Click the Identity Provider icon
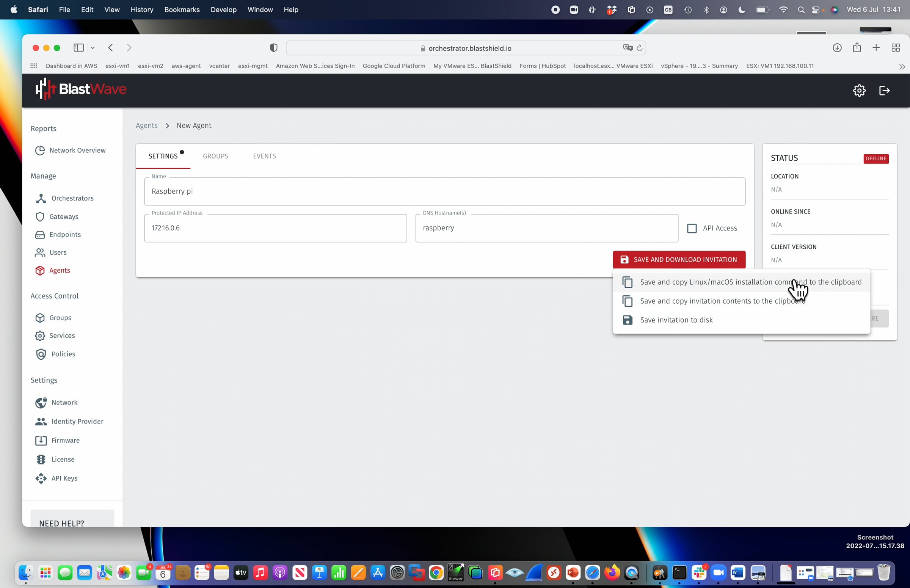This screenshot has height=588, width=910. pos(41,421)
